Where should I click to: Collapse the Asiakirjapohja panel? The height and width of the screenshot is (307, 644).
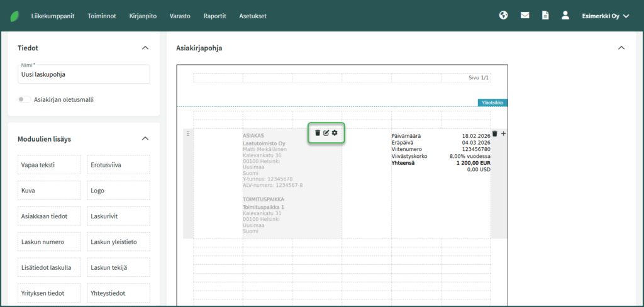(621, 48)
